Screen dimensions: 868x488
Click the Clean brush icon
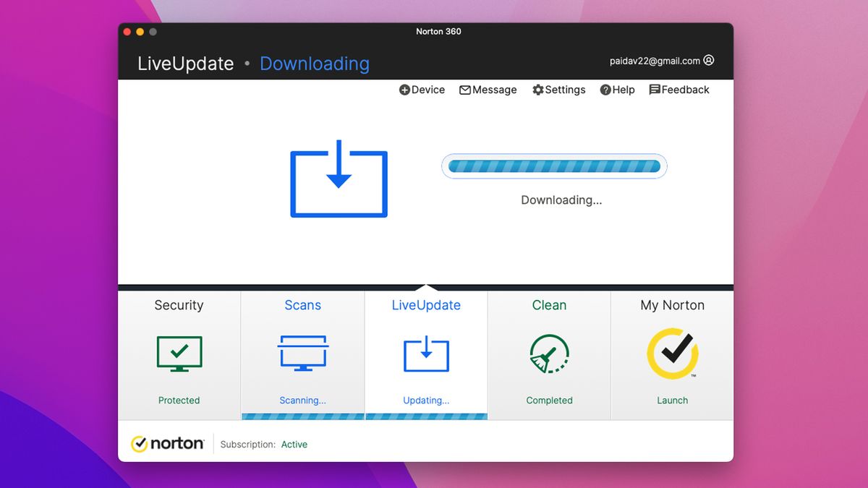pos(549,354)
